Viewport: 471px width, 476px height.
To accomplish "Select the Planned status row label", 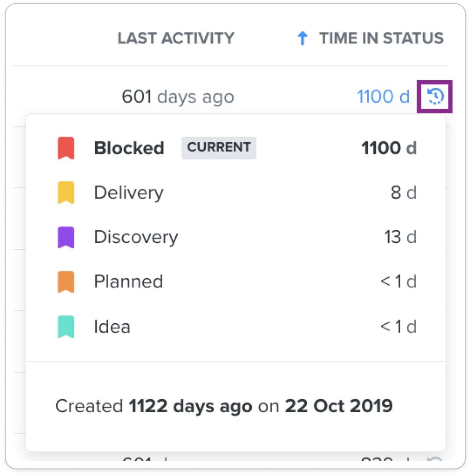I will click(x=128, y=282).
